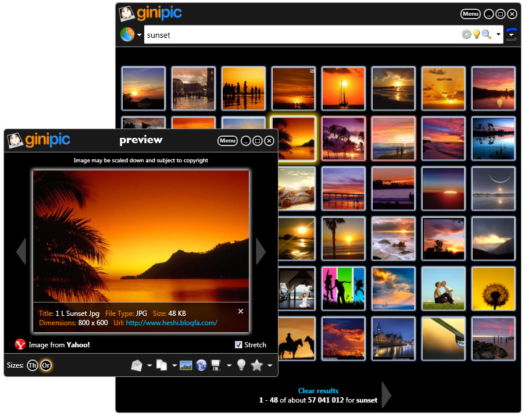Click the blue back arrow in main window
Image resolution: width=529 pixels, height=420 pixels.
[x=512, y=30]
